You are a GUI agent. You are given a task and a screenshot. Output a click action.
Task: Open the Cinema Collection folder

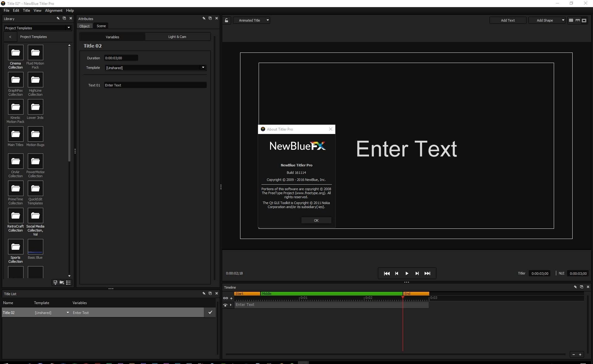coord(15,53)
